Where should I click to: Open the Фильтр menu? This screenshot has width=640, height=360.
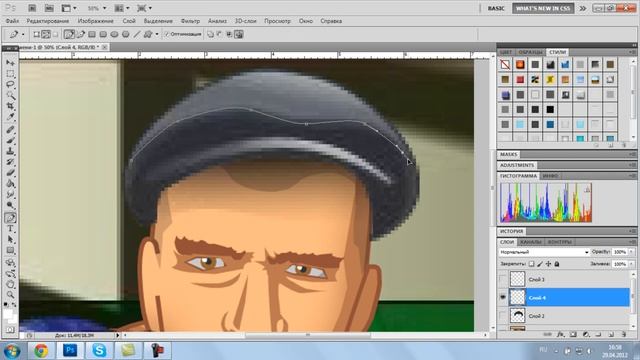(190, 21)
